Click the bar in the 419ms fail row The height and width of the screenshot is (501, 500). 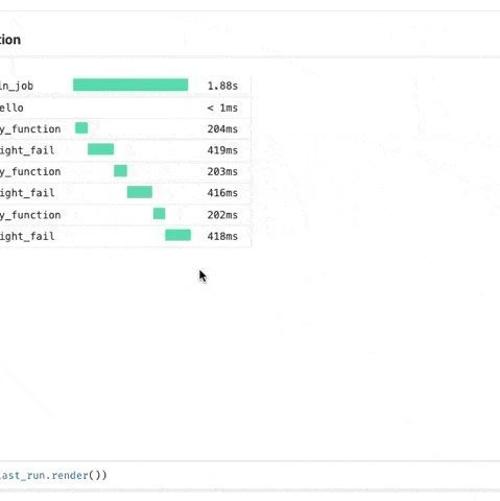pos(101,149)
